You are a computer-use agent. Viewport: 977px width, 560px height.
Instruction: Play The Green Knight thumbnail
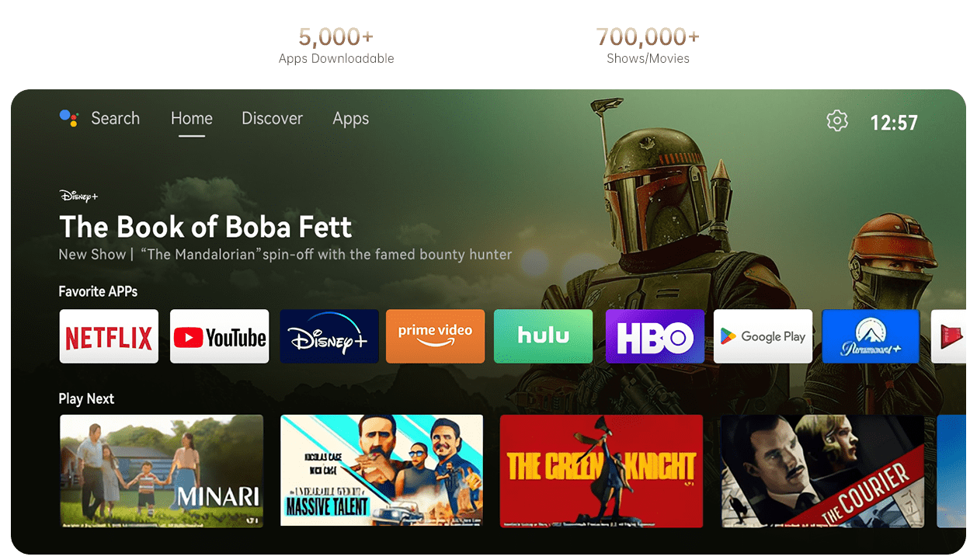[601, 471]
